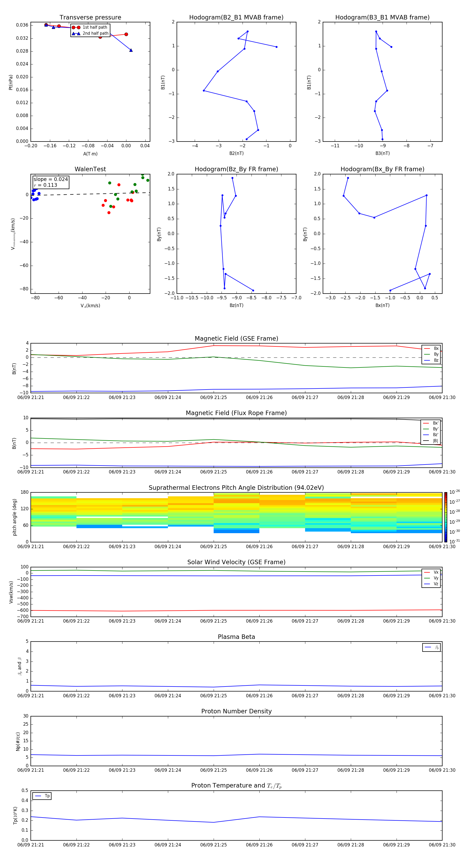
Task: Select the '2nd half path' legend entry
Action: click(x=90, y=33)
